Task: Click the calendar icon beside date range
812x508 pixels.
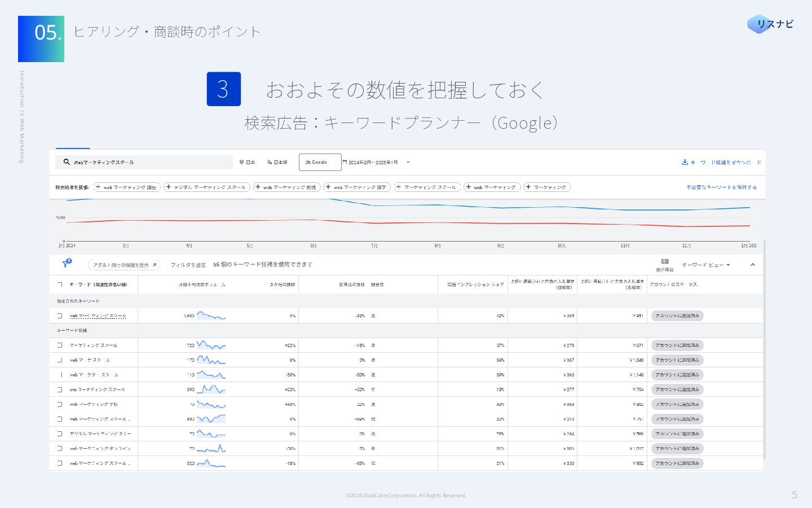Action: click(x=345, y=162)
